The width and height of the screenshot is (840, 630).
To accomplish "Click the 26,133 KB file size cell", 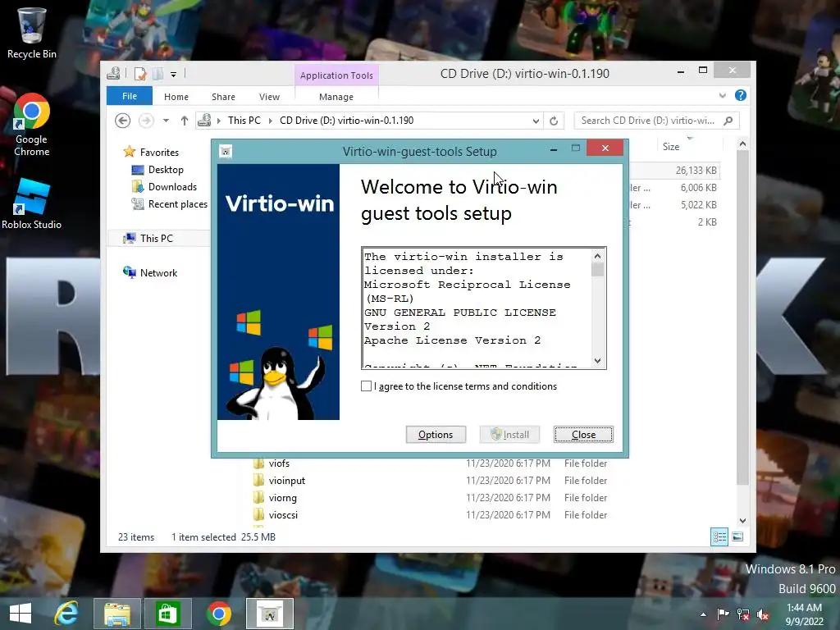I will pyautogui.click(x=696, y=171).
